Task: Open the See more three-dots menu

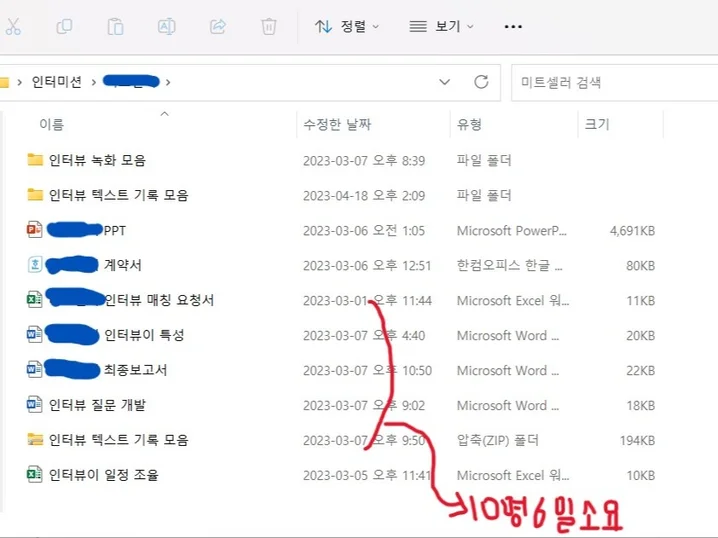Action: click(x=513, y=27)
